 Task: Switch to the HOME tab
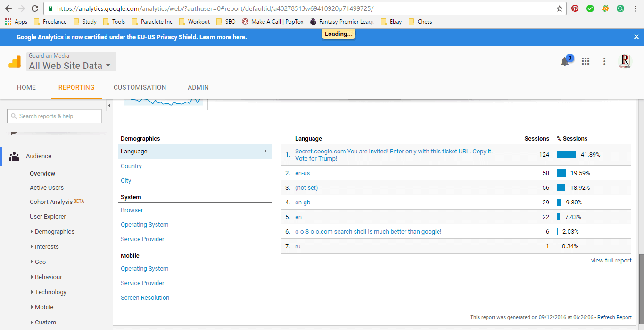(x=26, y=87)
